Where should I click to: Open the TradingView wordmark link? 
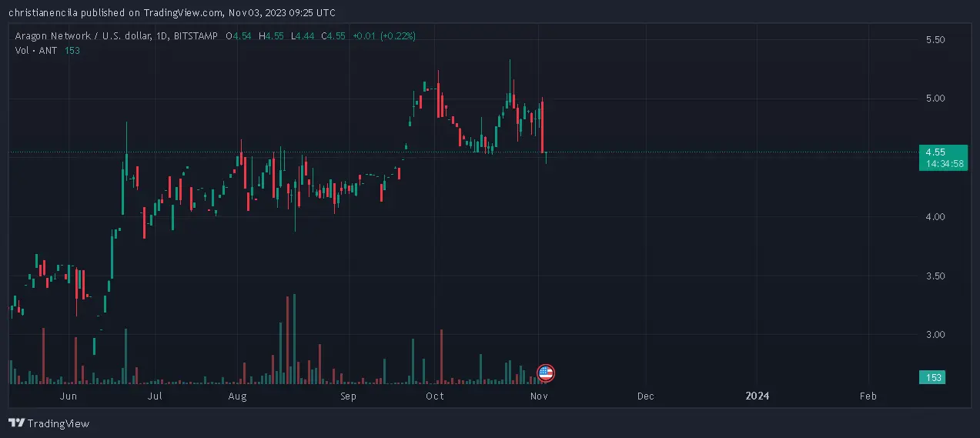59,423
